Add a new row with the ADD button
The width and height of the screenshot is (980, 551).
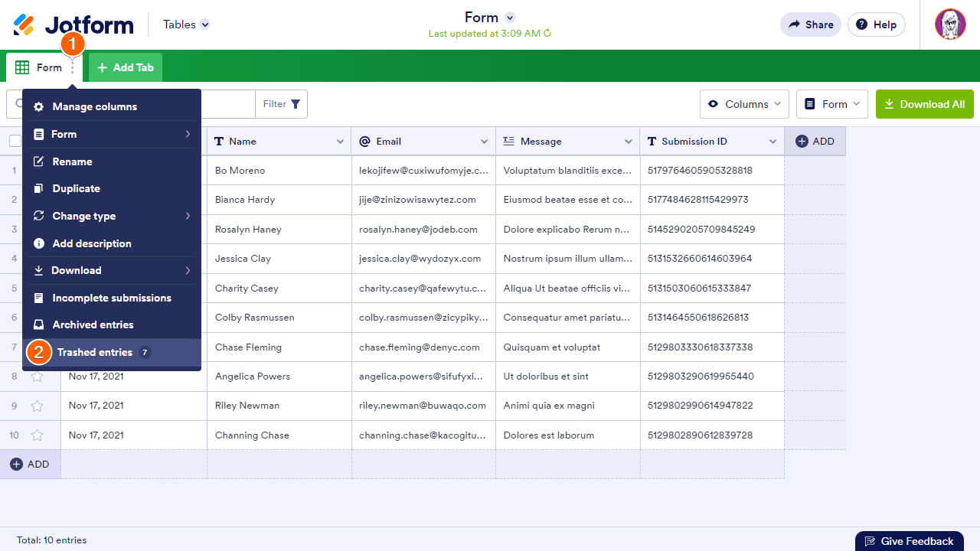click(31, 464)
